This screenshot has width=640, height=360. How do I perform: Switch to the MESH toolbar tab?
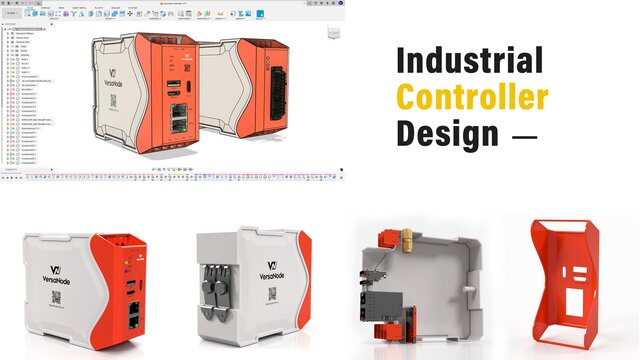coord(61,8)
